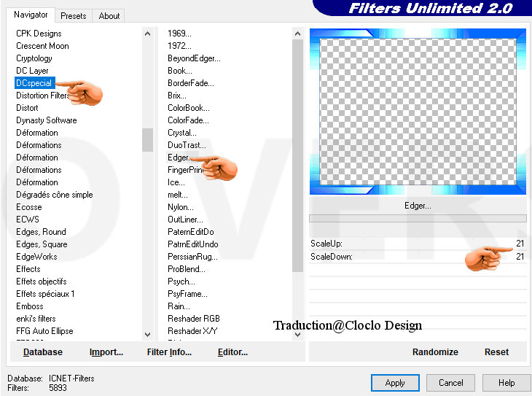Screen dimensions: 532x396
Task: Select the Emboss category
Action: coord(30,306)
